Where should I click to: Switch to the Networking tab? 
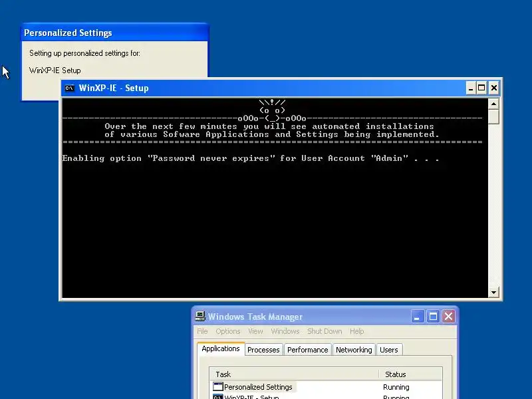point(354,350)
